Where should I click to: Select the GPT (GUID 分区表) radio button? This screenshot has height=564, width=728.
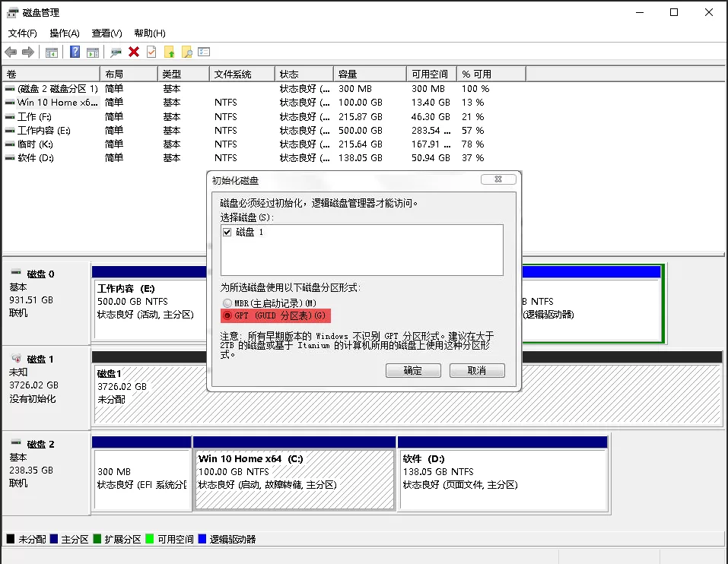tap(227, 315)
